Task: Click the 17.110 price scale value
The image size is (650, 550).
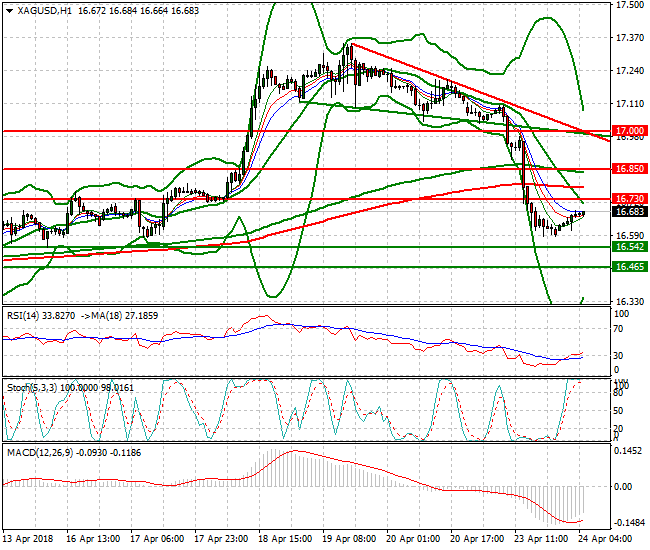Action: (630, 104)
